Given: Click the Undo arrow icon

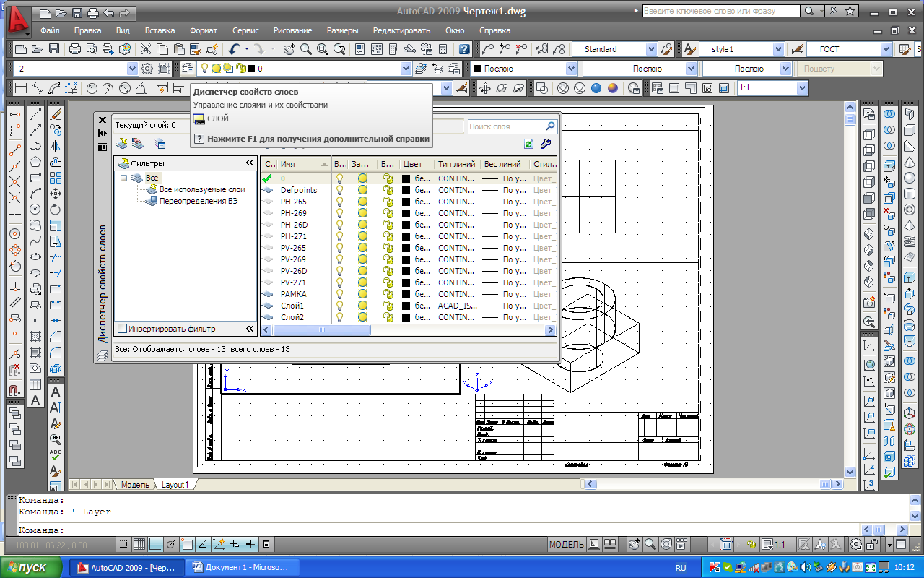Looking at the screenshot, I should [233, 49].
